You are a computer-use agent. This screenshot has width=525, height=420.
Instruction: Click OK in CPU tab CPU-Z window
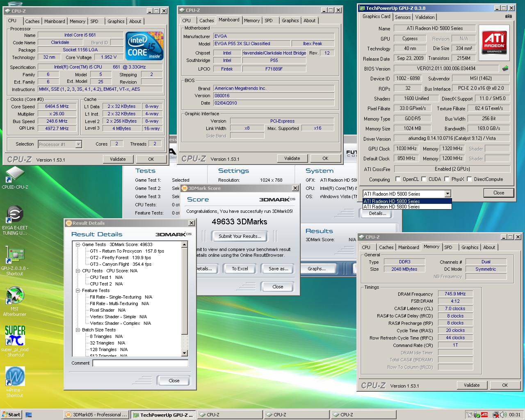point(151,159)
